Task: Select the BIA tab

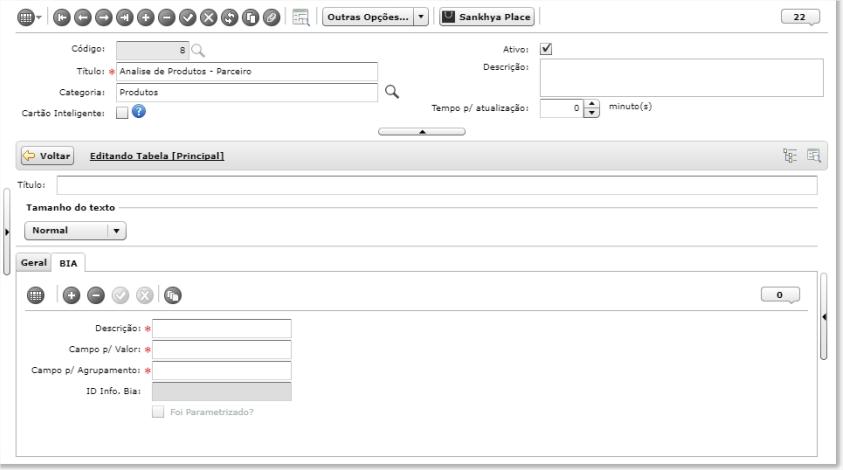Action: click(68, 263)
